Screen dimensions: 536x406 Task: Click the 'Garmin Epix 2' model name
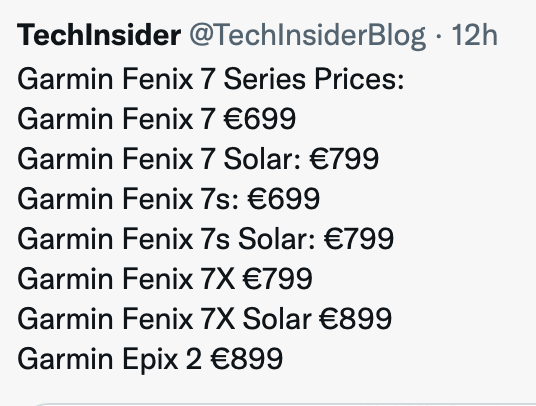109,358
